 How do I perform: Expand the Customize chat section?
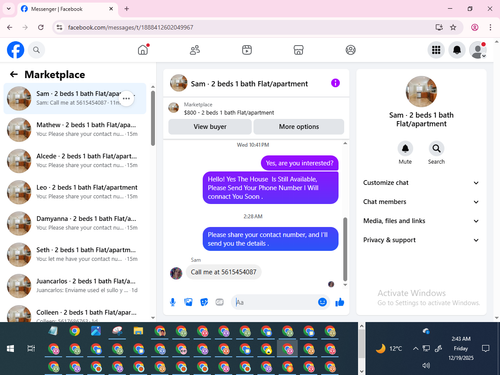coord(421,183)
